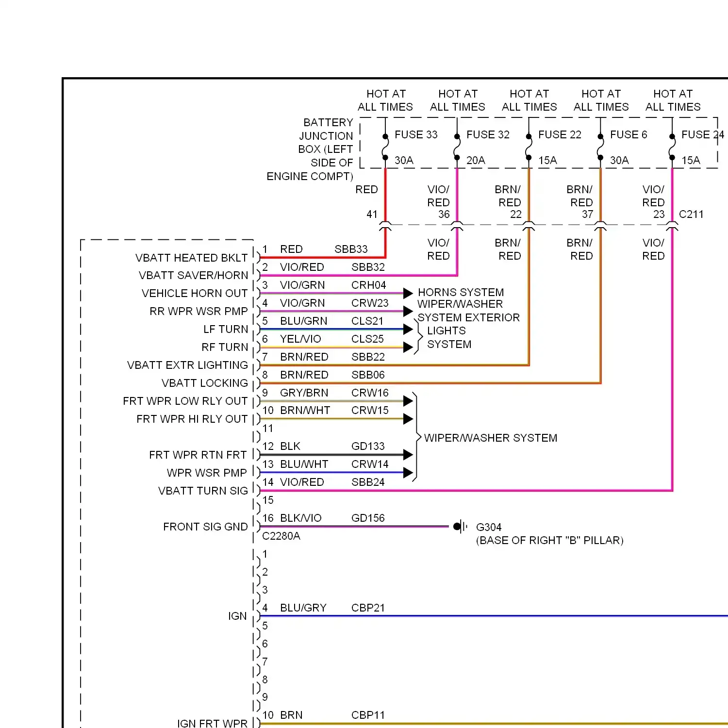Select VBATT EXTR LIGHTING pin label
The width and height of the screenshot is (728, 728).
[x=187, y=365]
